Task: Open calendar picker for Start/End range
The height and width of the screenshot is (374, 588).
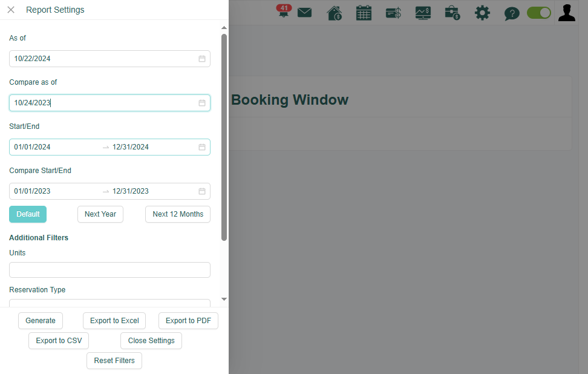Action: 202,147
